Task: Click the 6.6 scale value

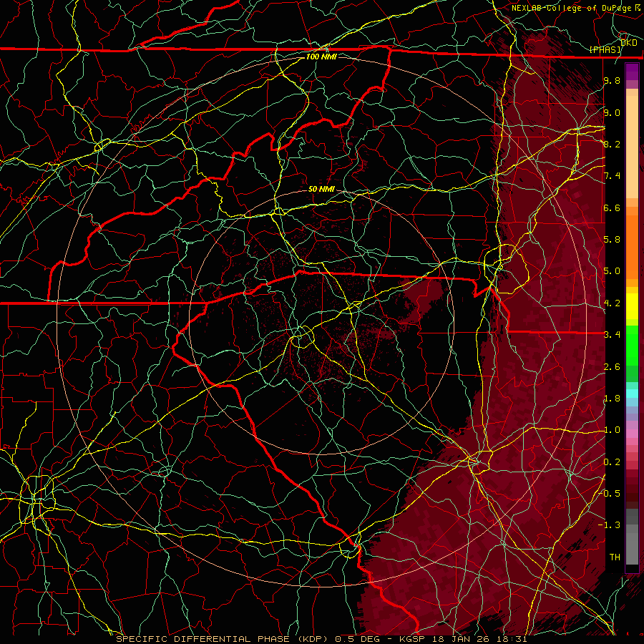Action: [x=612, y=208]
